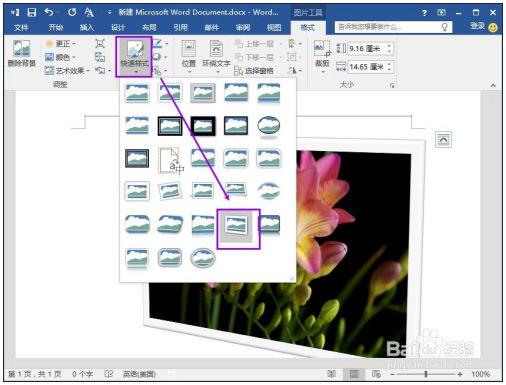Click Send Backward (下移一层)
Viewport: 506px width, 385px height.
pyautogui.click(x=254, y=57)
